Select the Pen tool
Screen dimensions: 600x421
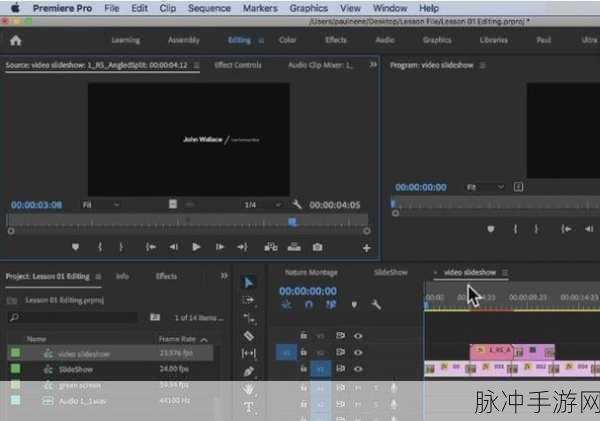[249, 372]
